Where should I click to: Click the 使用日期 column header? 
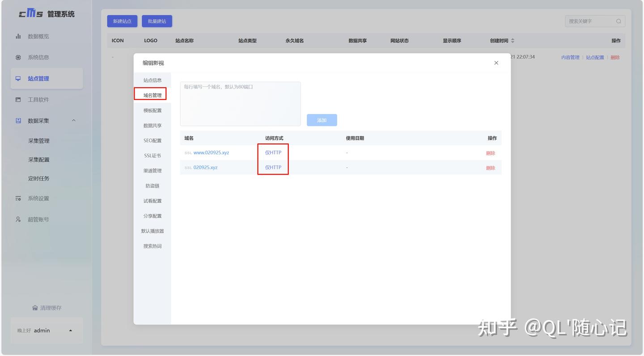355,138
